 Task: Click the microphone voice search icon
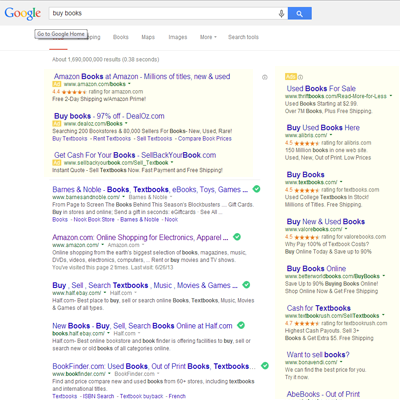tap(281, 13)
